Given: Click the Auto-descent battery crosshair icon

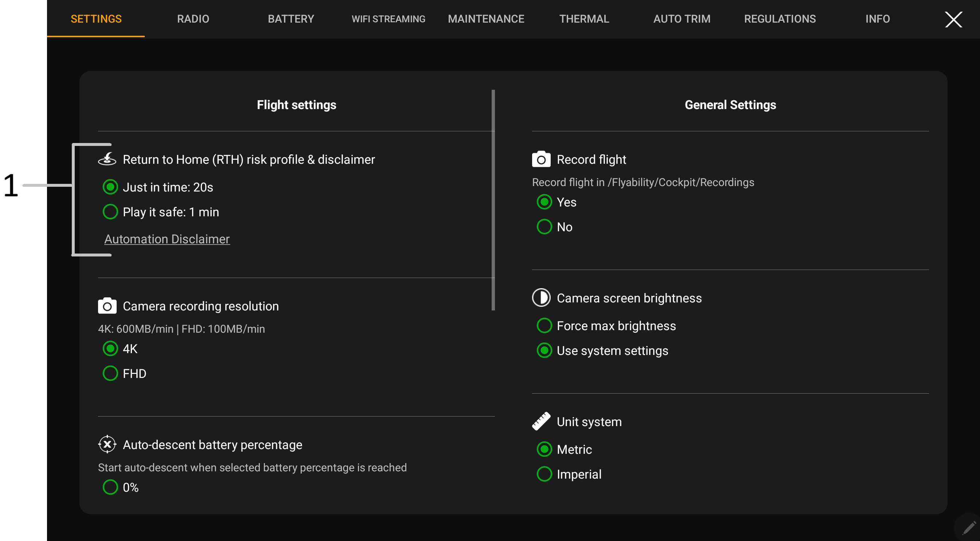Looking at the screenshot, I should point(107,444).
